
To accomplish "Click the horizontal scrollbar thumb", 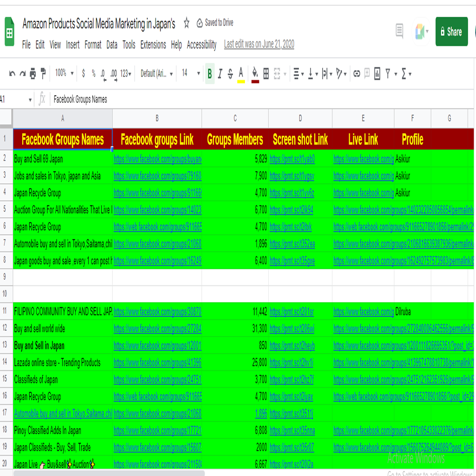I will (109, 473).
